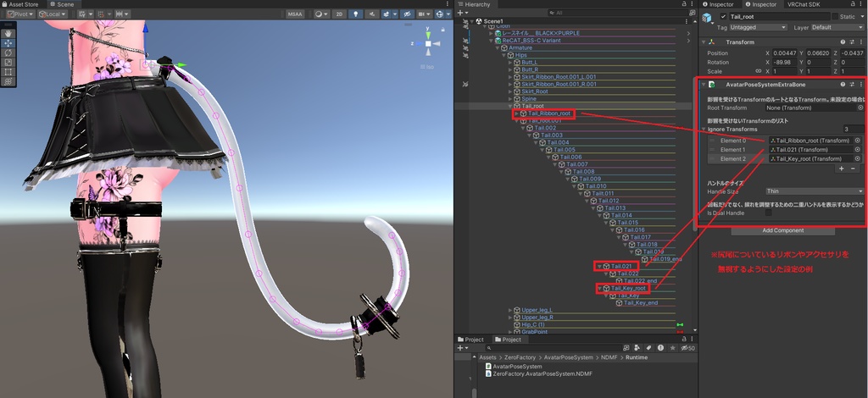Collapse the Ignore Transforms list

[703, 130]
